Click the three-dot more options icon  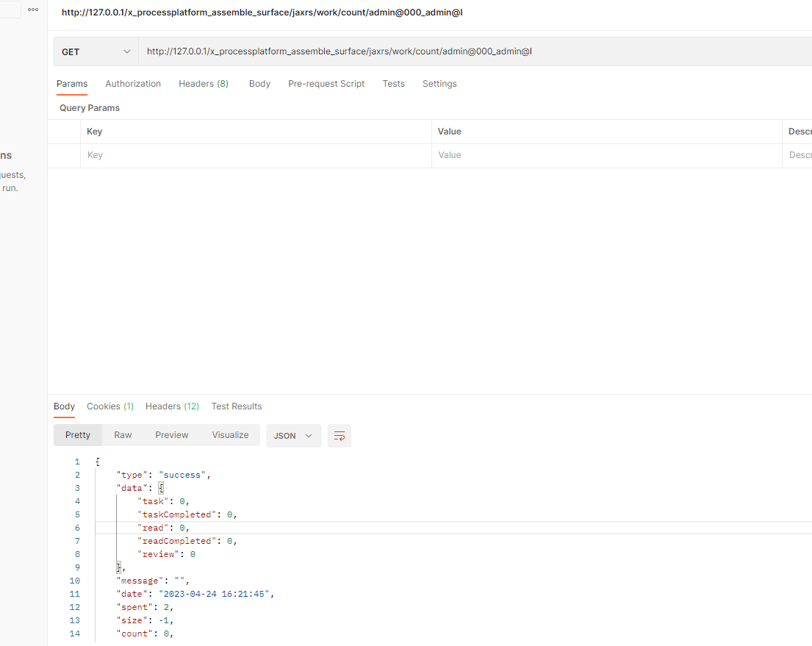click(x=33, y=10)
